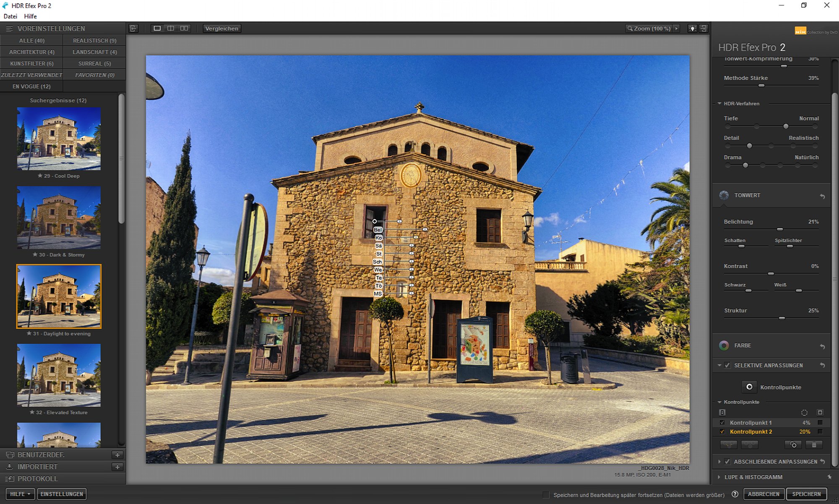Image resolution: width=839 pixels, height=504 pixels.
Task: Reset Abschließende Anpassungen section
Action: pos(822,462)
